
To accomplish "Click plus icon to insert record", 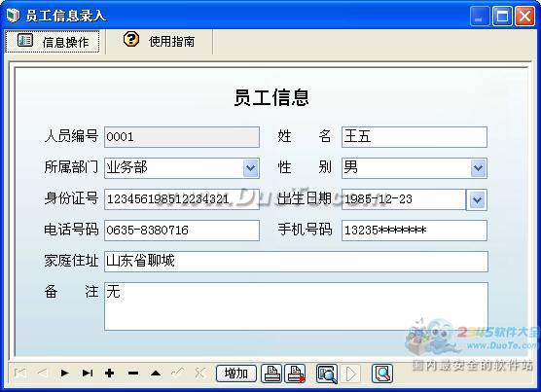I will (x=109, y=374).
